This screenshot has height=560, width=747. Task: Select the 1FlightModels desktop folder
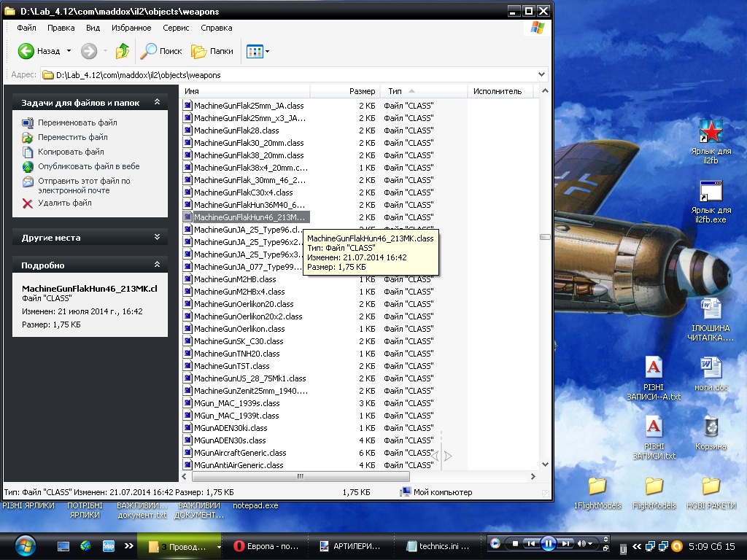click(597, 486)
